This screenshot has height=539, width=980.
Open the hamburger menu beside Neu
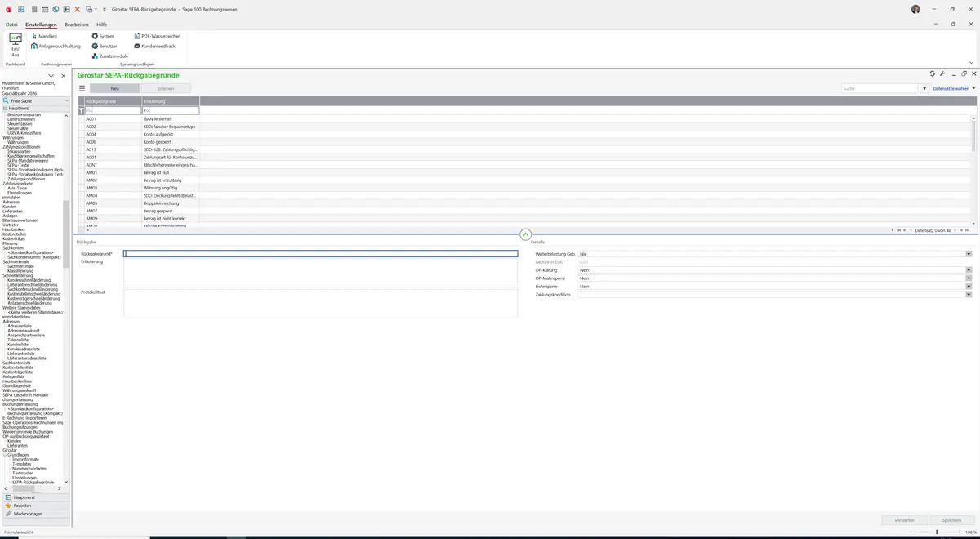pyautogui.click(x=82, y=88)
